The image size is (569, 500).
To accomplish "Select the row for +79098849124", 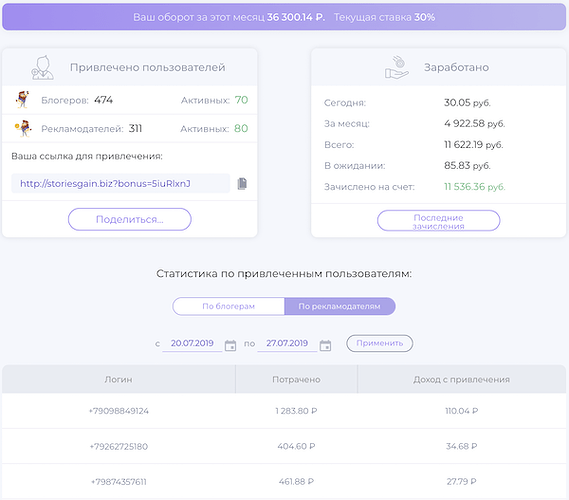I will [x=284, y=411].
